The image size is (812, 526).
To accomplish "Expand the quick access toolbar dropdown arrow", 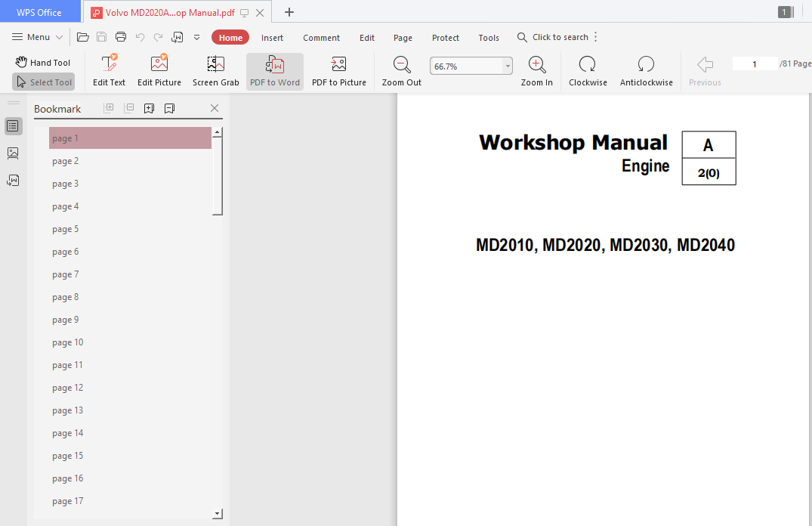I will 197,37.
